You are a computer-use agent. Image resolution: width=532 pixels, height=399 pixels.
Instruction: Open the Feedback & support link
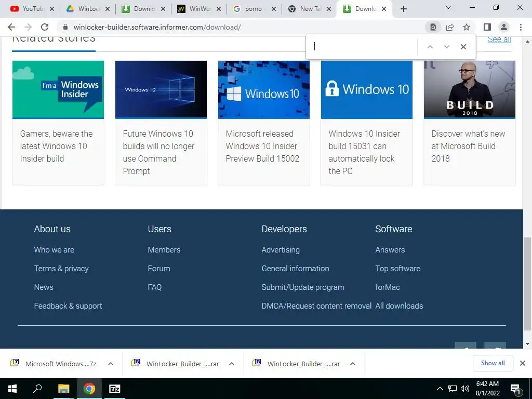(x=68, y=305)
